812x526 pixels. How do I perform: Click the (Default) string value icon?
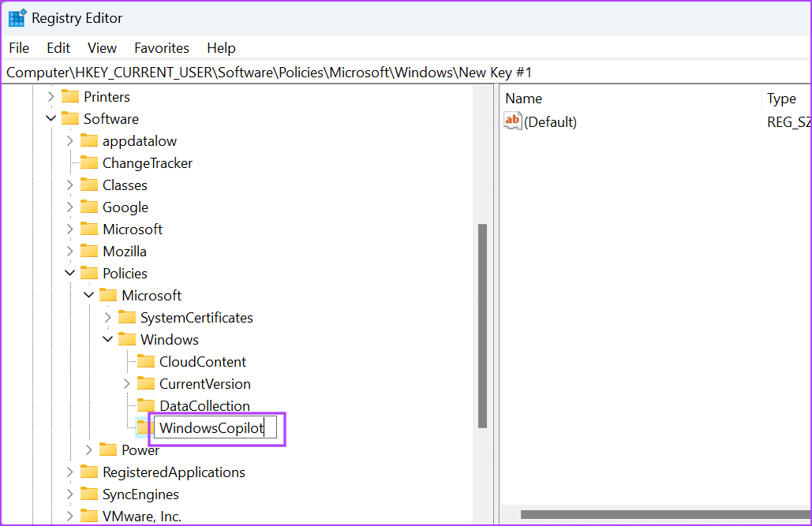tap(513, 121)
